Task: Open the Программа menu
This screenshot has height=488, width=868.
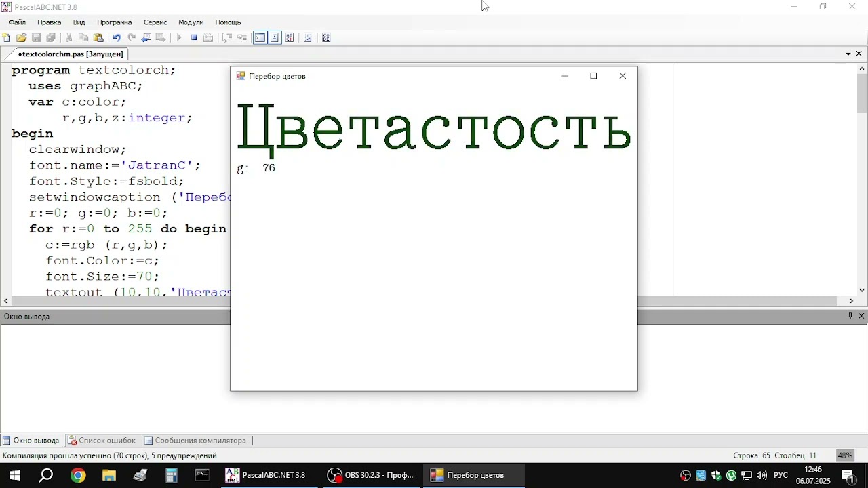Action: tap(114, 22)
